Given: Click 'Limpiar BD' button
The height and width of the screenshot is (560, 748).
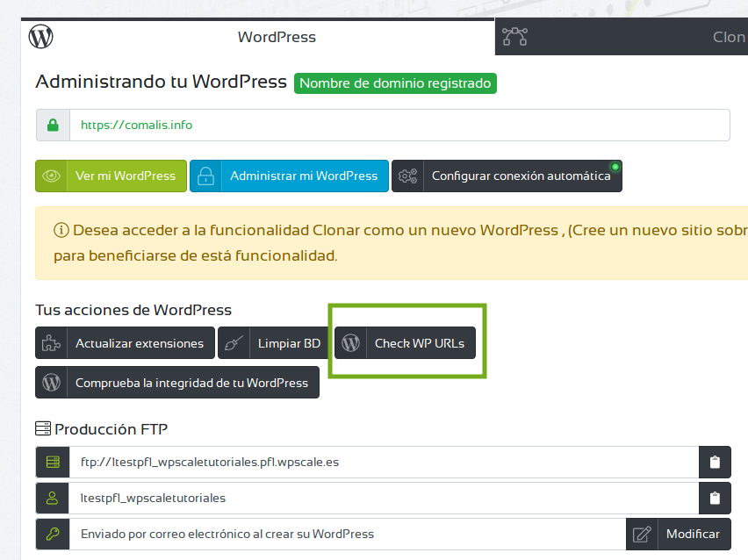Looking at the screenshot, I should pyautogui.click(x=273, y=343).
